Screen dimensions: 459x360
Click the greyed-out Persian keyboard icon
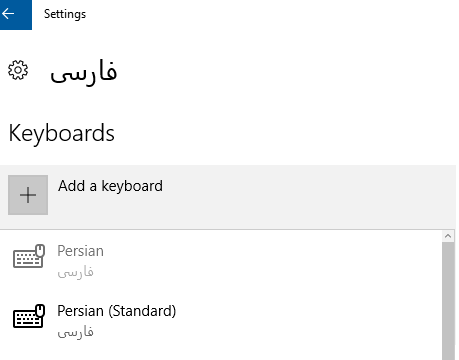tap(29, 256)
